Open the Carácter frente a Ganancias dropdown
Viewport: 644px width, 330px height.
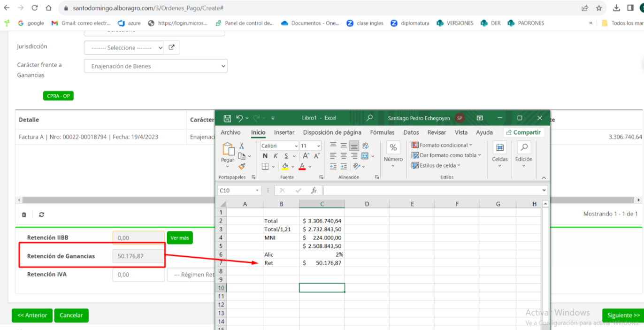(156, 66)
